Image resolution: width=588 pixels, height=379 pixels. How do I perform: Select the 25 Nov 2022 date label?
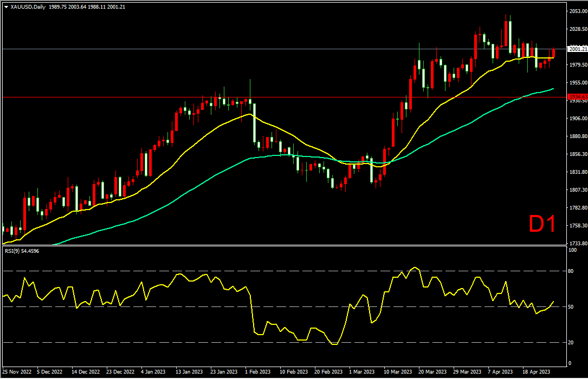click(17, 372)
